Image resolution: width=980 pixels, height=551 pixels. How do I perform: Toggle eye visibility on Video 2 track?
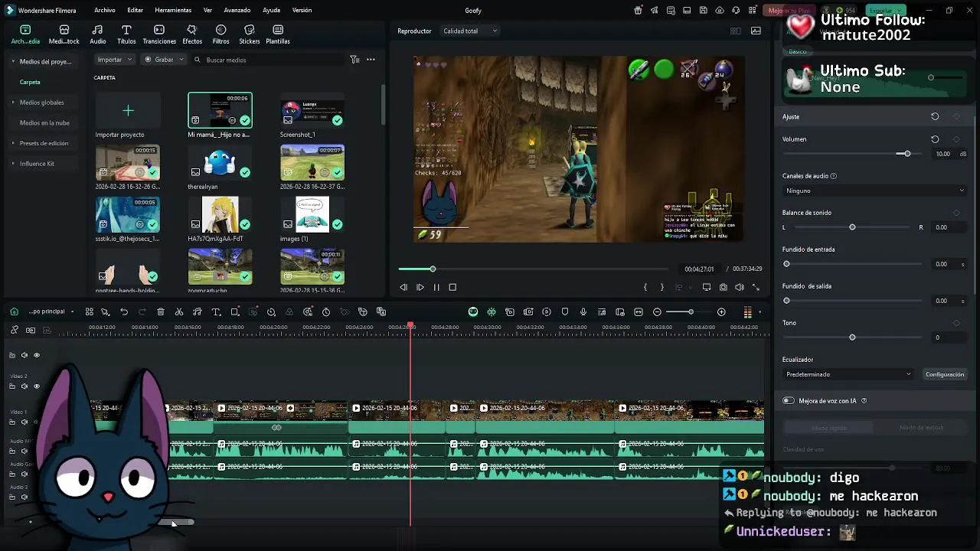(x=36, y=386)
